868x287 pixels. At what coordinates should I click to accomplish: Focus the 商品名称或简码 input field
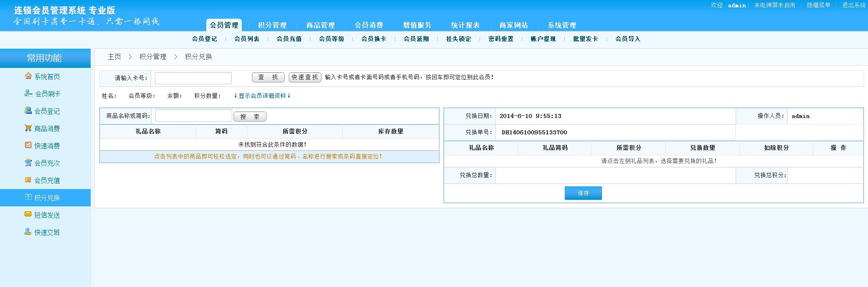point(194,116)
